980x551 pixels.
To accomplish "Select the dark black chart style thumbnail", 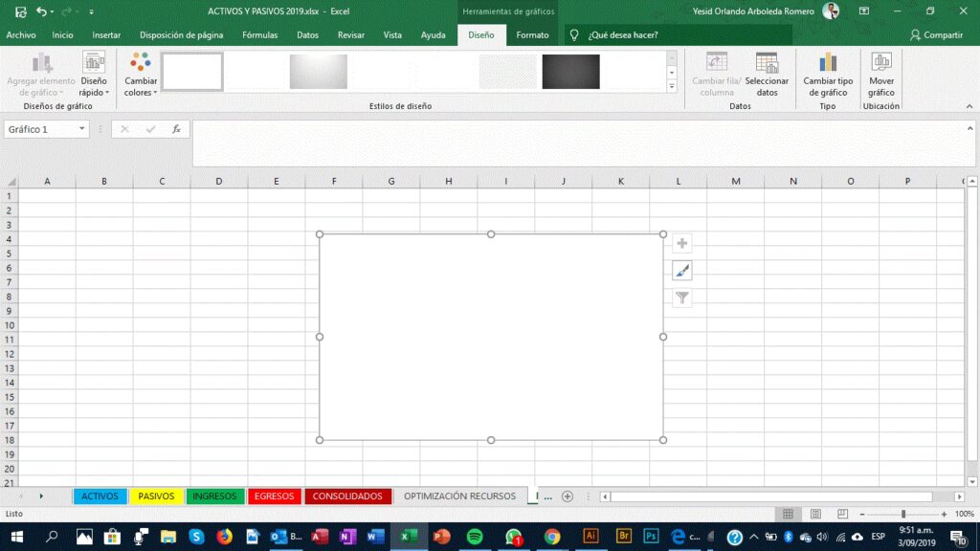I will pos(570,72).
